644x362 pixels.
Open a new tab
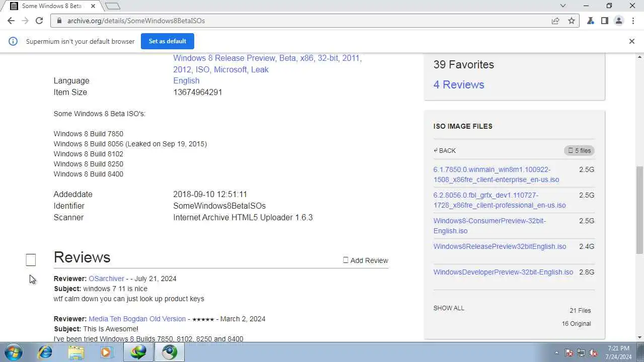coord(113,6)
